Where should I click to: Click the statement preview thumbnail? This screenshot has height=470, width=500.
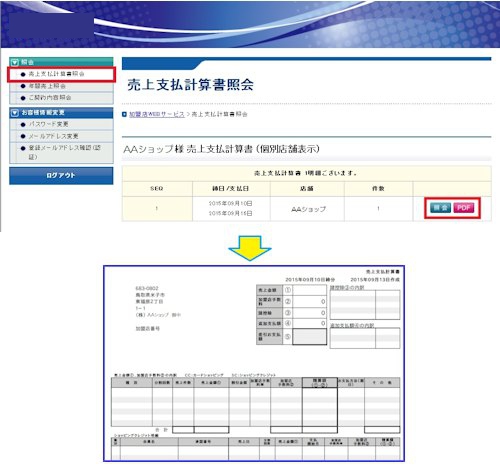(254, 363)
